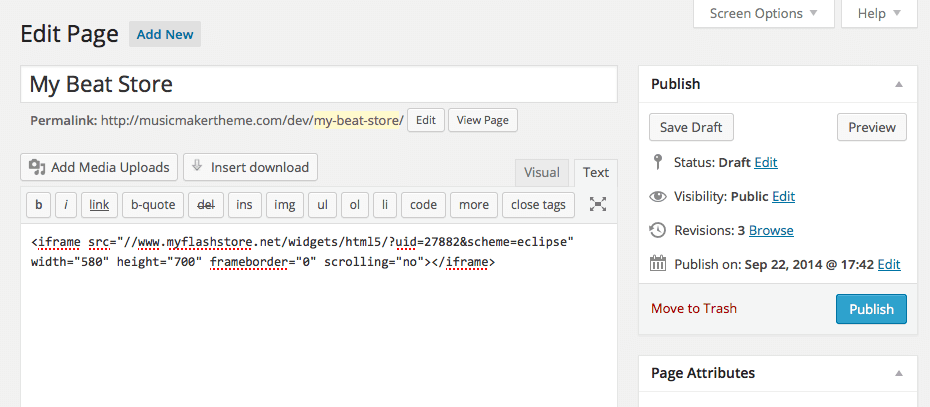This screenshot has width=930, height=407.
Task: Insert a link with the link quicktag
Action: click(x=99, y=205)
